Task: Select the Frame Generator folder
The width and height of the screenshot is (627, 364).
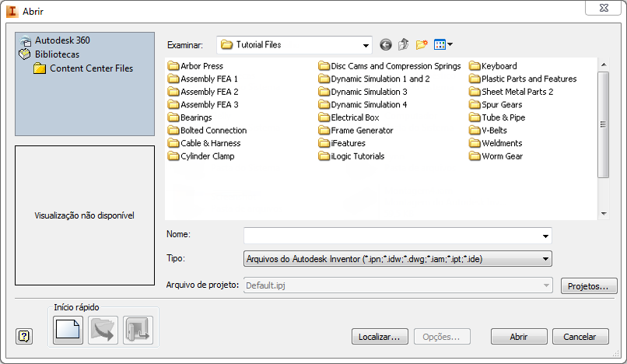Action: 356,131
